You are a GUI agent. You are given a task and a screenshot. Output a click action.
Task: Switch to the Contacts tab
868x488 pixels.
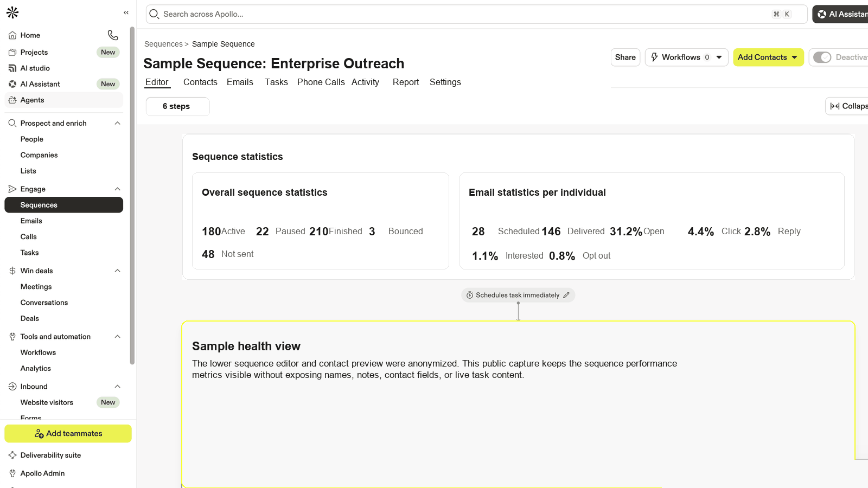200,82
